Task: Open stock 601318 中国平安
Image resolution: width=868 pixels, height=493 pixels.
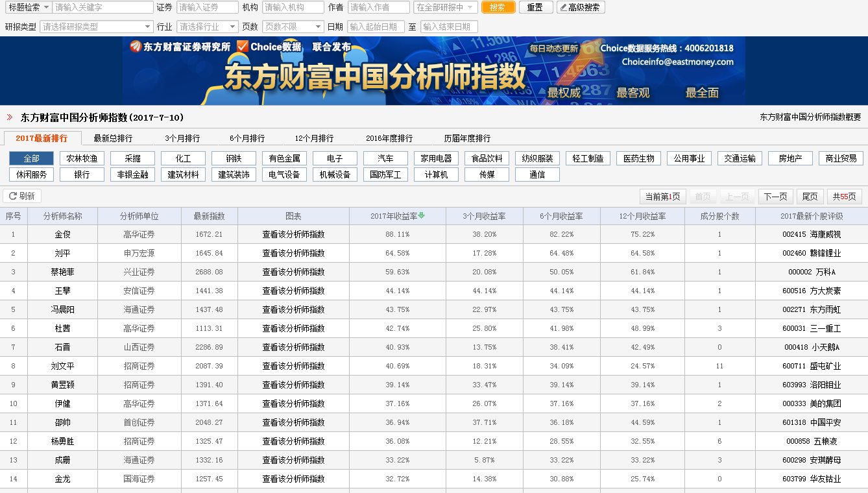Action: 812,422
